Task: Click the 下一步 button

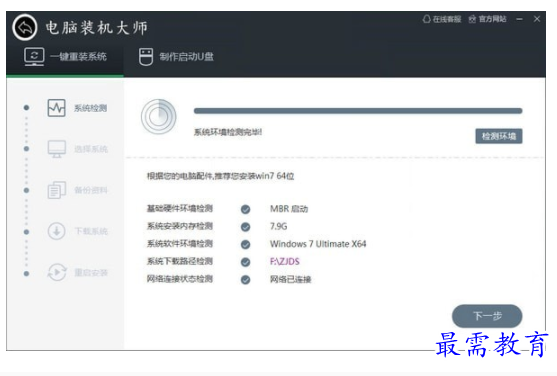Action: point(487,316)
